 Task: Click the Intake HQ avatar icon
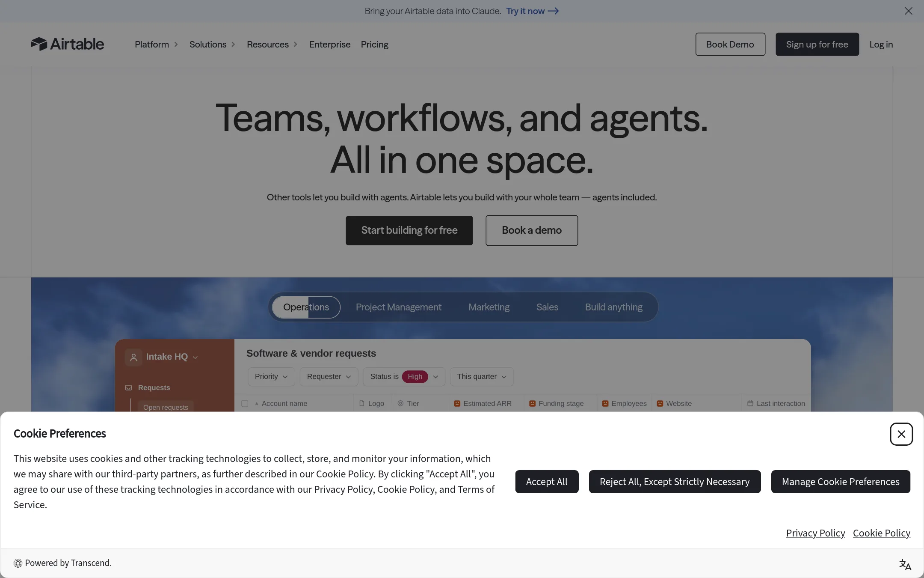coord(133,357)
